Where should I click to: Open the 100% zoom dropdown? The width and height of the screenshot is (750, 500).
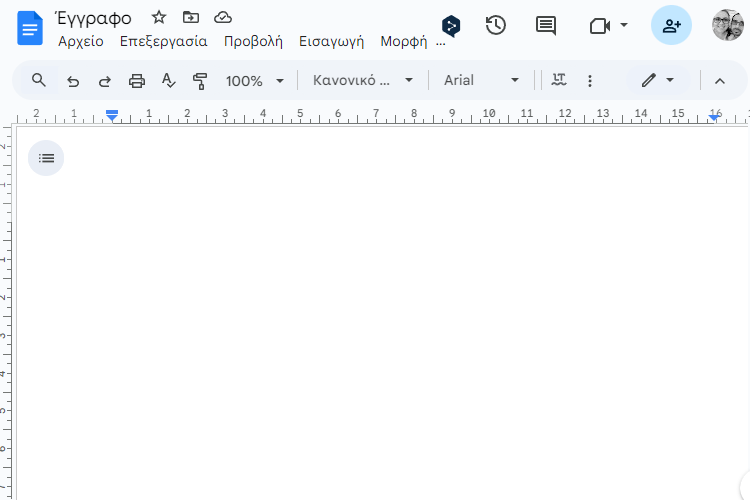(254, 81)
